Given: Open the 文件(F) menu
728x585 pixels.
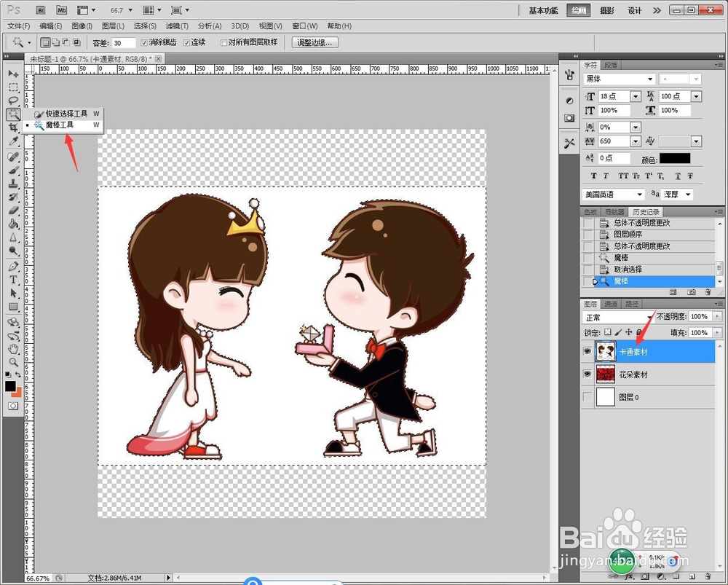Looking at the screenshot, I should point(19,26).
